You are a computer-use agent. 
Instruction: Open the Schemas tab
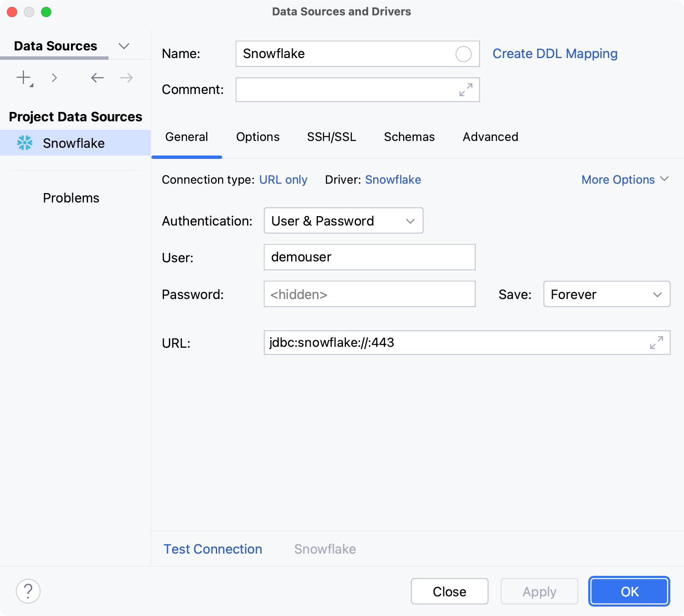409,137
